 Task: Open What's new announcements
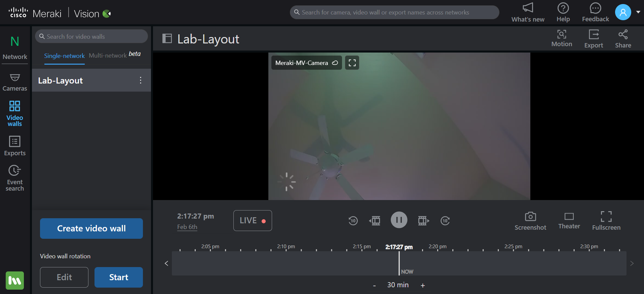(x=528, y=12)
